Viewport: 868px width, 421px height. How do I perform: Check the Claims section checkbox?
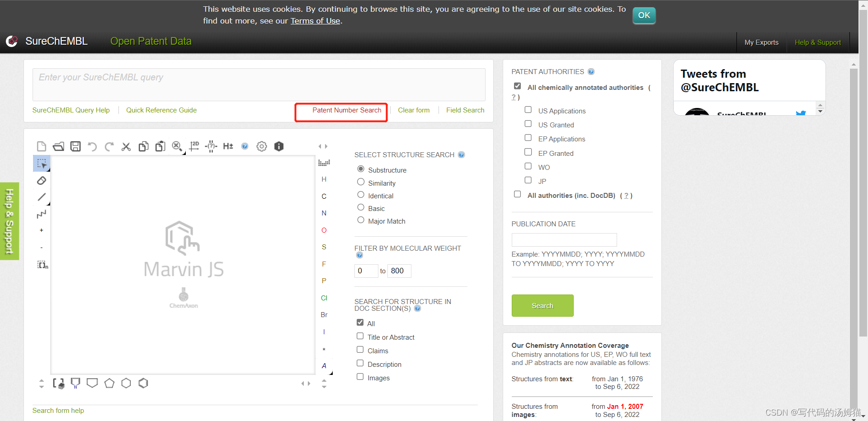coord(360,350)
